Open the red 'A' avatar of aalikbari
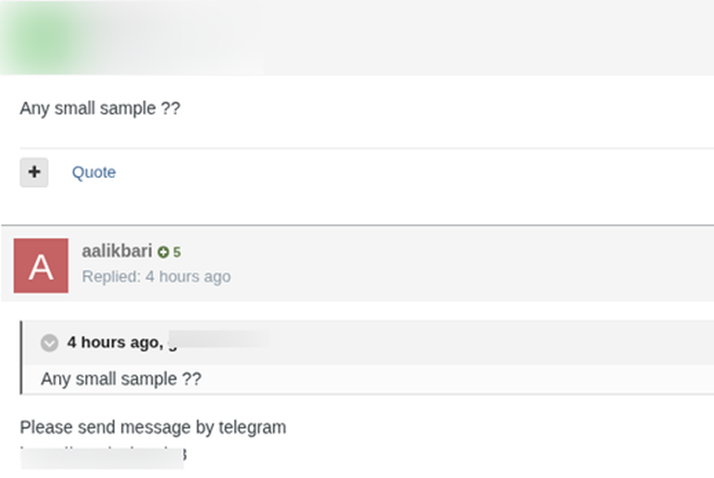Viewport: 714px width, 478px height. [41, 265]
